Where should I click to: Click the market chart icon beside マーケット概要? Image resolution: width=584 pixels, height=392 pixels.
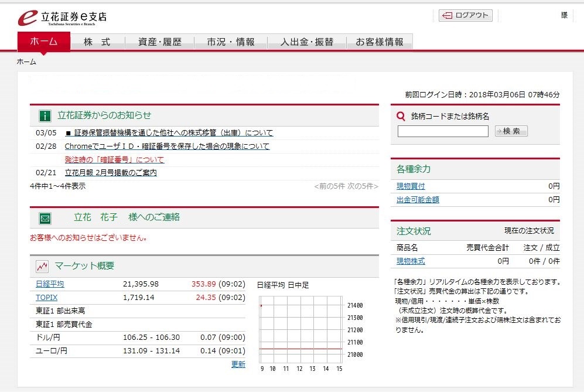pyautogui.click(x=42, y=267)
